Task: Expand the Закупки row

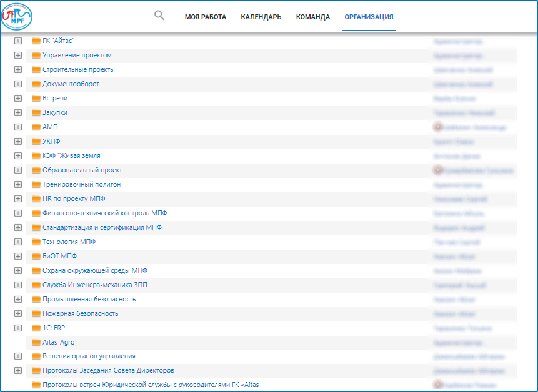Action: [x=18, y=113]
